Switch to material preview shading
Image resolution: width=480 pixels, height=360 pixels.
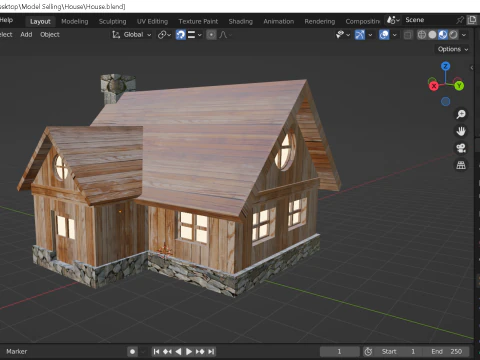point(443,35)
